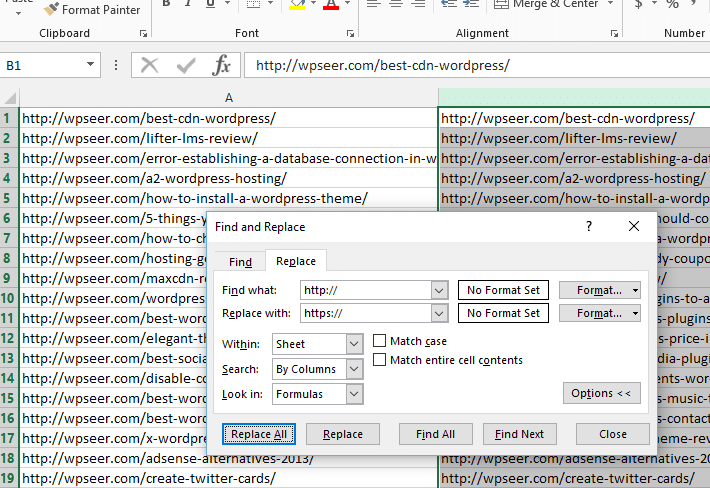Open the Replace with Format dropdown arrow
Viewport: 710px width, 488px height.
coord(635,313)
